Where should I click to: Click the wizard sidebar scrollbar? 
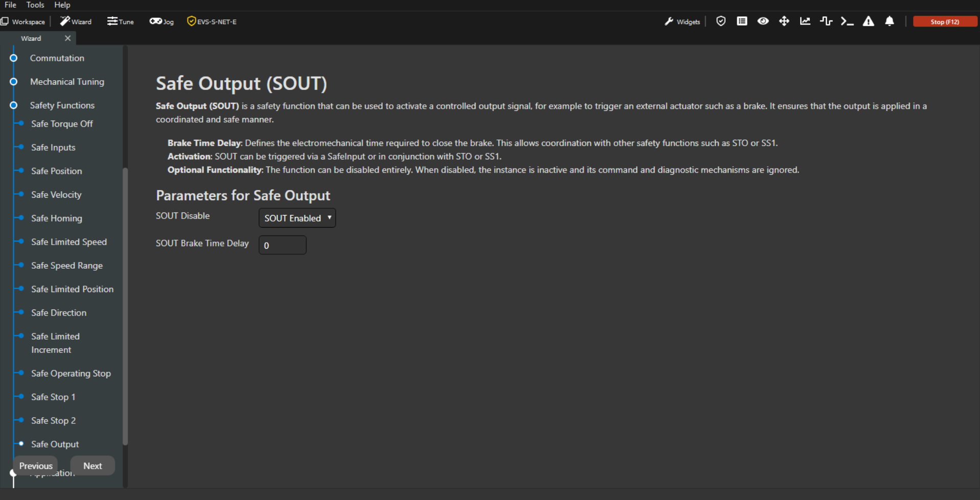point(125,306)
